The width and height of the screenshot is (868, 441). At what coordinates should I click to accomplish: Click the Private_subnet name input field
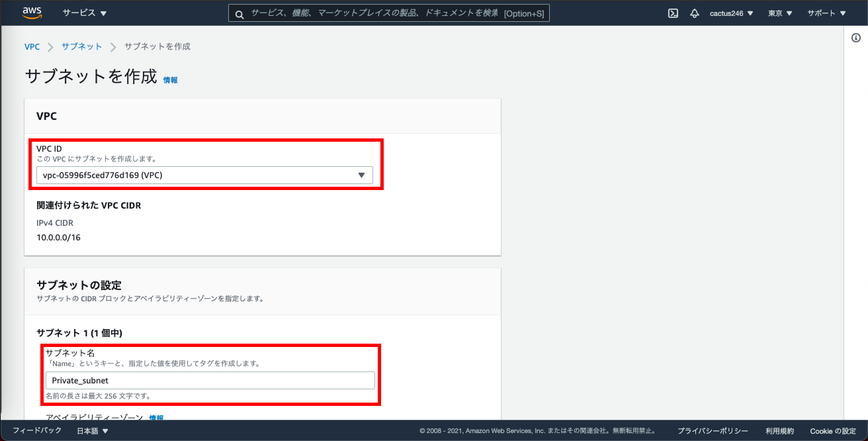point(210,380)
